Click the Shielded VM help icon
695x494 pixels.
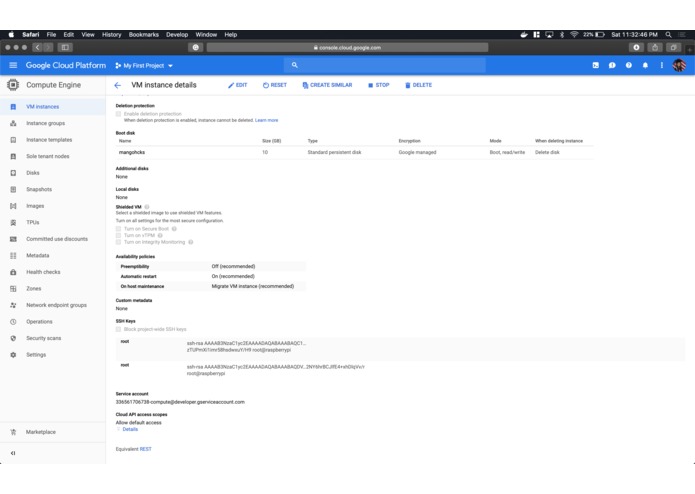pyautogui.click(x=147, y=207)
